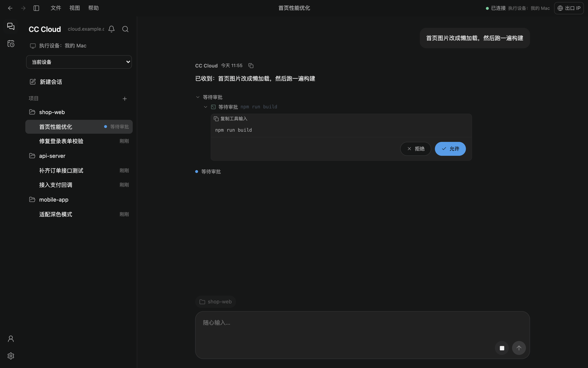
Task: Open the 补齐订单接口测试 conversation
Action: tap(79, 171)
